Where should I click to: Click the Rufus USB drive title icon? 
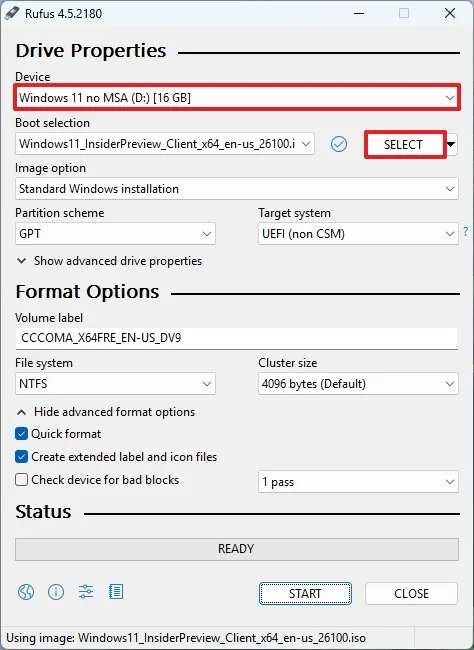(12, 13)
